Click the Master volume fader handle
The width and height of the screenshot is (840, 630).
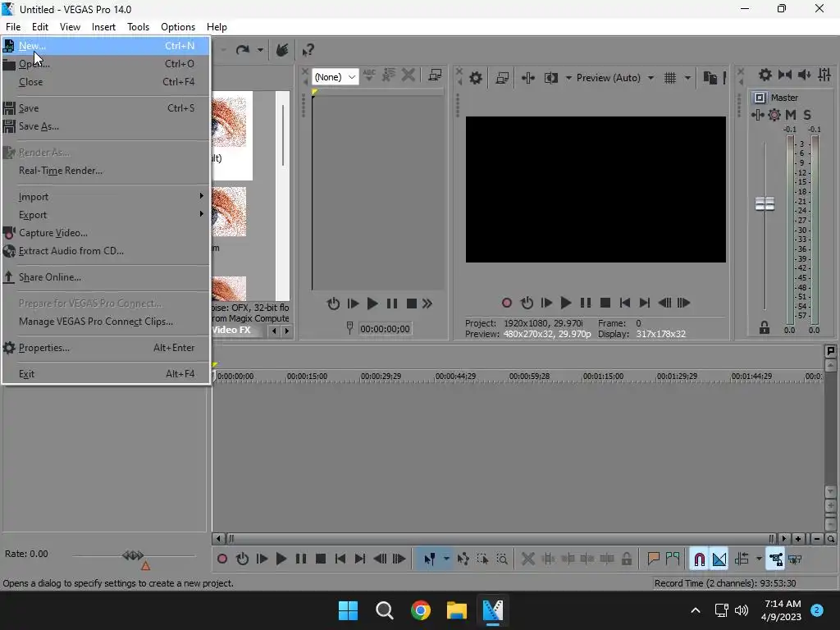765,203
